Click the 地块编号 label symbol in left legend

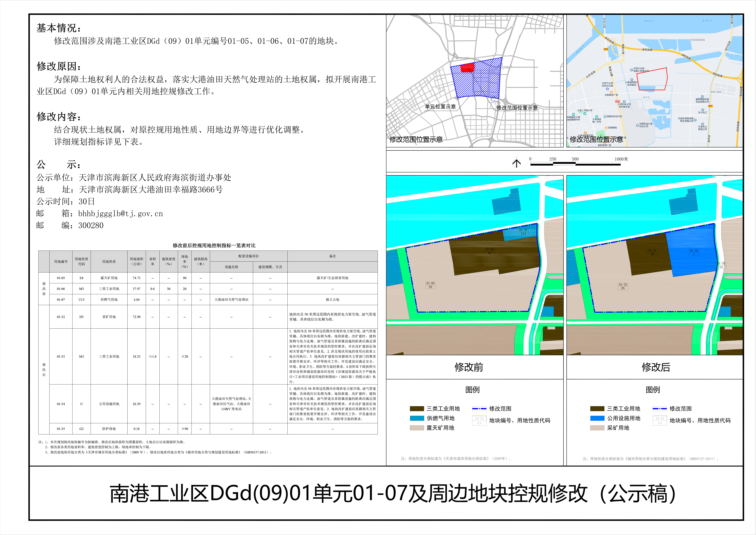(x=479, y=421)
